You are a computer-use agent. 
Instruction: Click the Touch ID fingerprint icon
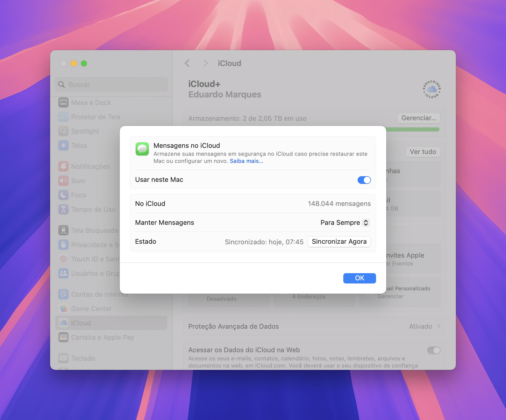click(x=63, y=259)
